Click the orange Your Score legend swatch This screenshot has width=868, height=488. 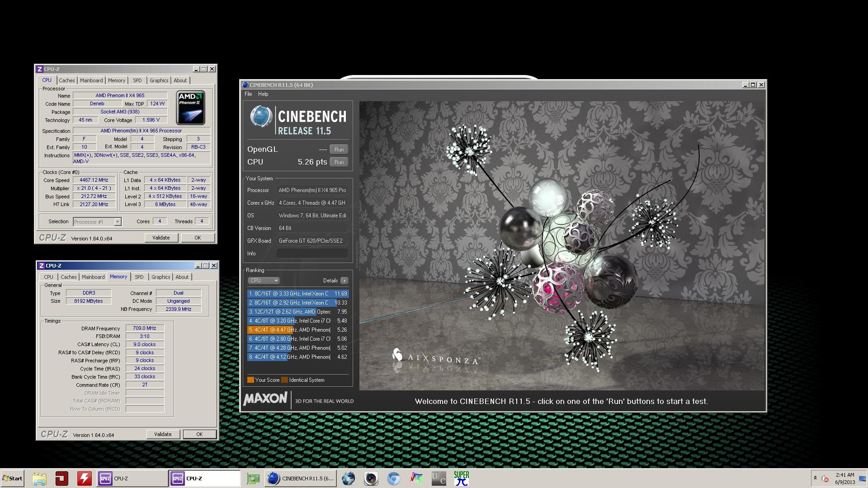[x=250, y=380]
